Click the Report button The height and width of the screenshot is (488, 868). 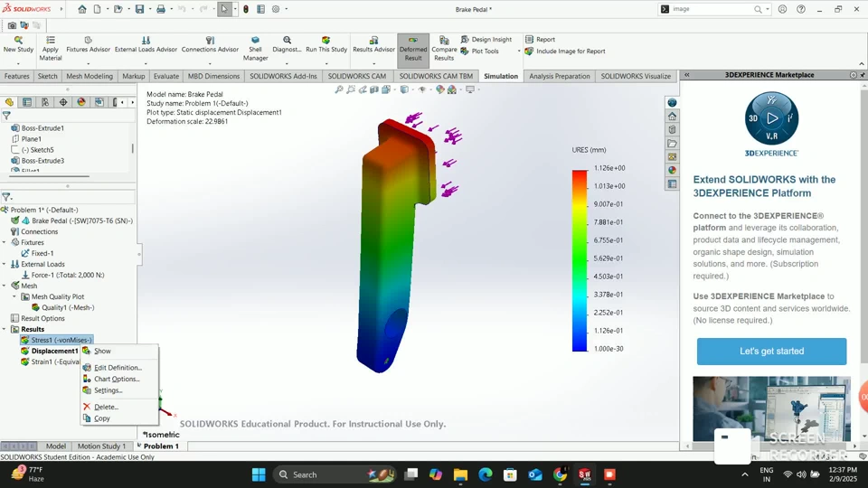coord(540,39)
